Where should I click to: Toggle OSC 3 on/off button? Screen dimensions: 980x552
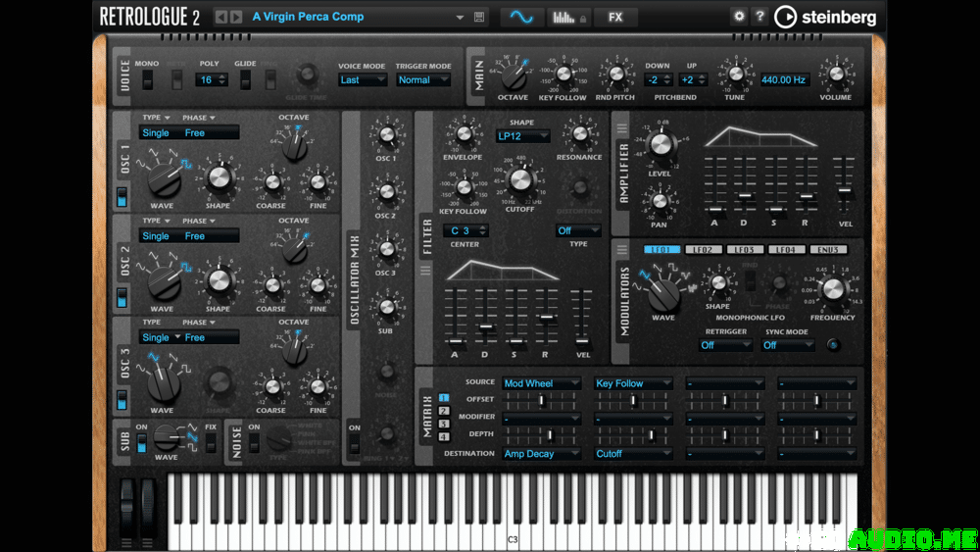pos(122,400)
